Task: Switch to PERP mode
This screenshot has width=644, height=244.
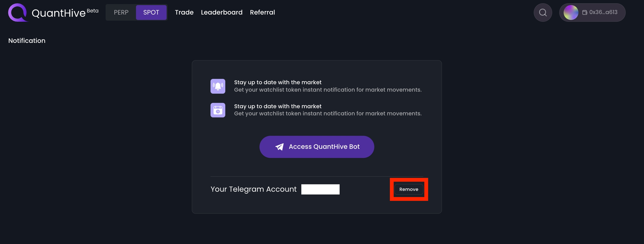Action: (x=121, y=13)
